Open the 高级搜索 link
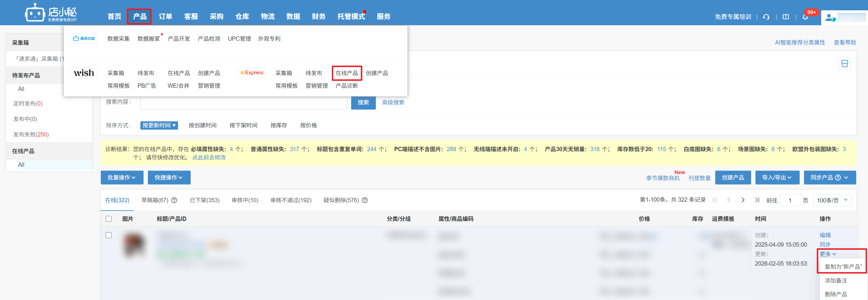 [x=393, y=102]
